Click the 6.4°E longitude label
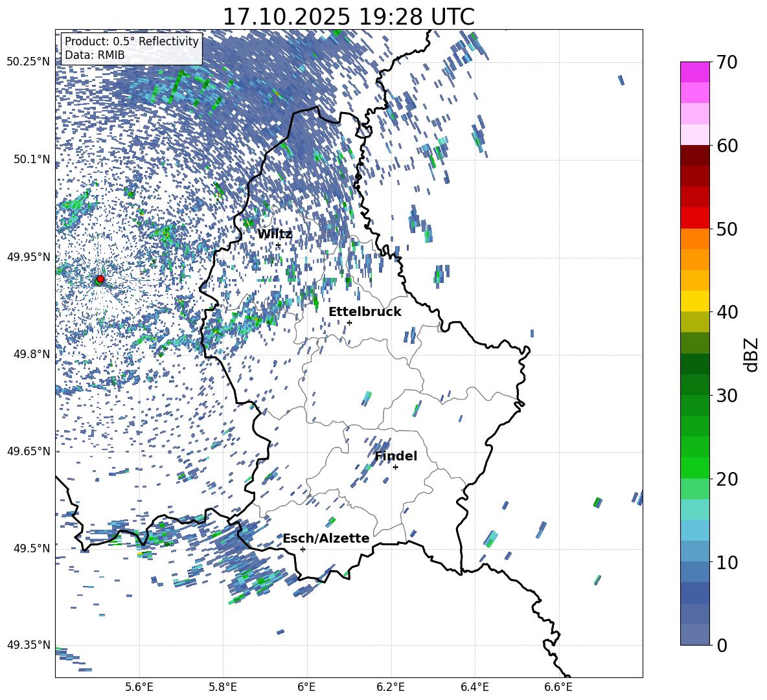Image resolution: width=767 pixels, height=700 pixels. pyautogui.click(x=474, y=687)
